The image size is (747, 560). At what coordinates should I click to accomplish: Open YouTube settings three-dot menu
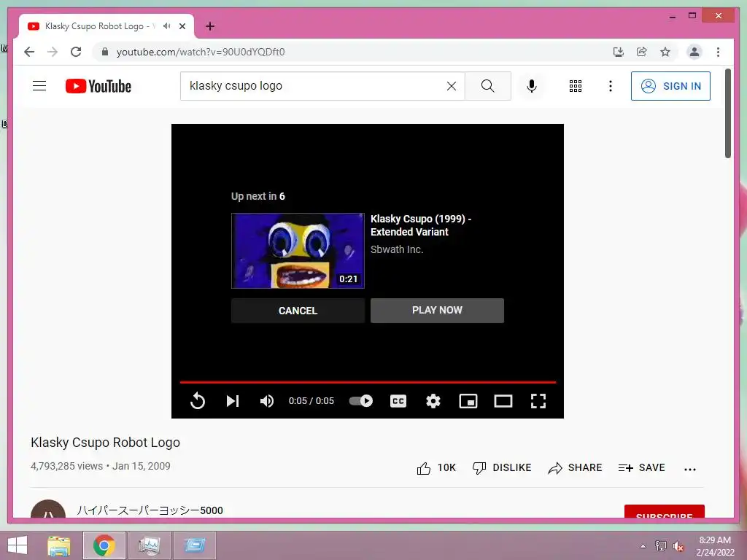[611, 86]
